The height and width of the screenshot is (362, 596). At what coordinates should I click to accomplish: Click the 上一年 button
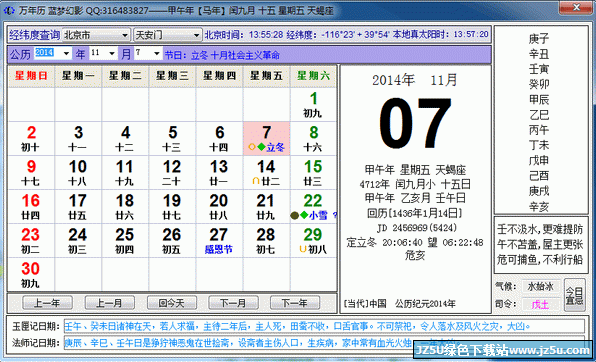coord(48,303)
